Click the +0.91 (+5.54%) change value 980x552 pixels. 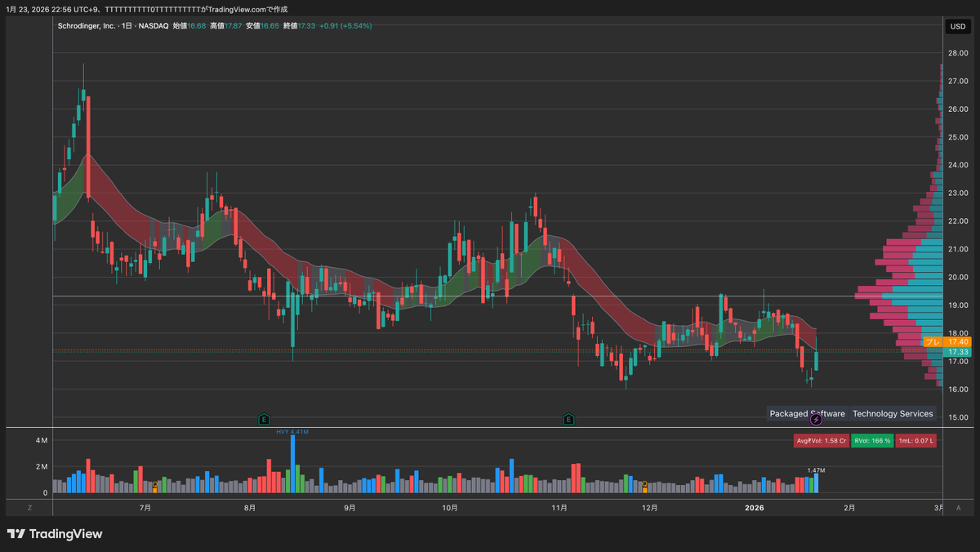click(x=345, y=26)
